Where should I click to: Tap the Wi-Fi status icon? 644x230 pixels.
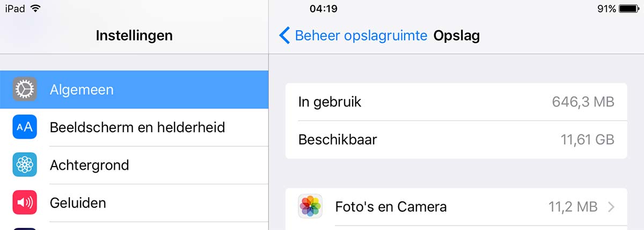click(x=36, y=9)
